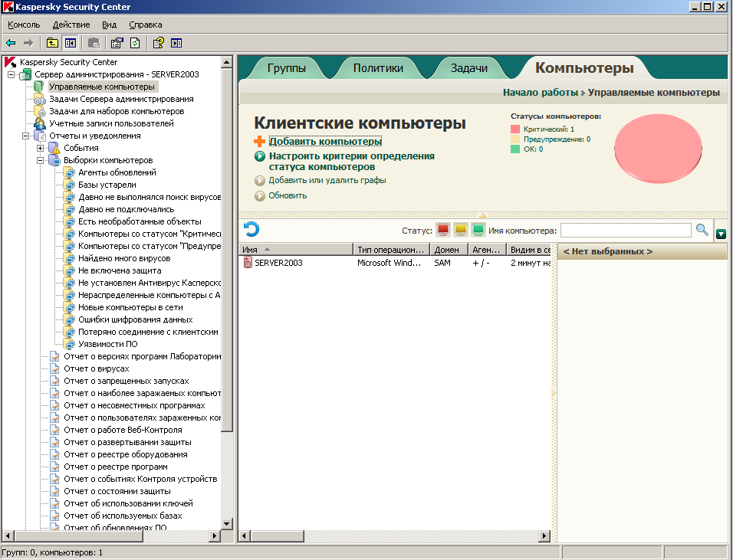Viewport: 733px width, 560px height.
Task: Collapse the Выборки компьютеров node
Action: pyautogui.click(x=40, y=160)
